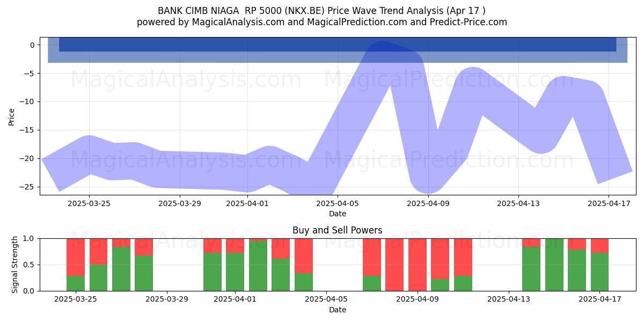Click '2025-04-13' under the Buy and Sell chart
The width and height of the screenshot is (644, 322).
(x=508, y=299)
